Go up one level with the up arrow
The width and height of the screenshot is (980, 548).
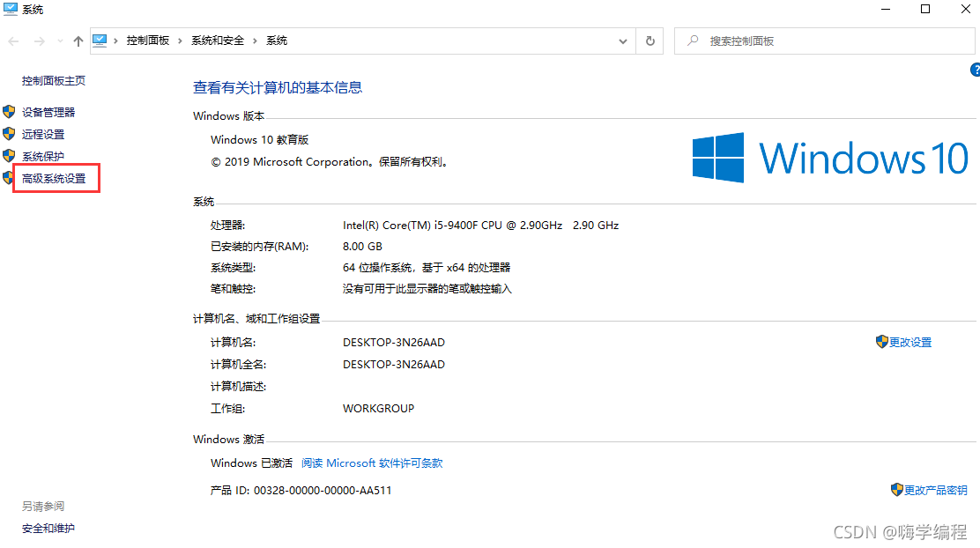tap(78, 41)
